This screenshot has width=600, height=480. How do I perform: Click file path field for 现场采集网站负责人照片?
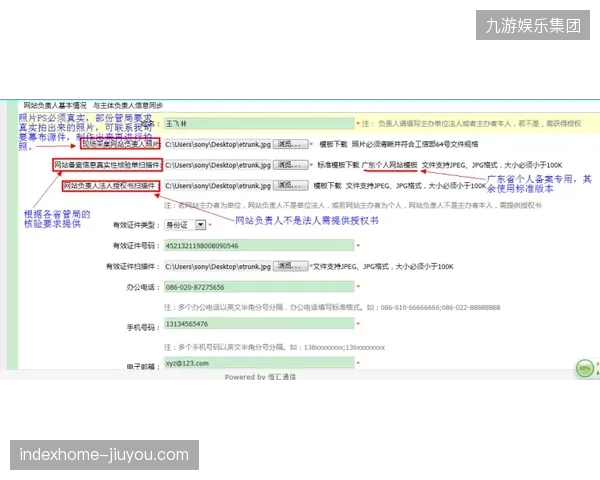point(218,144)
